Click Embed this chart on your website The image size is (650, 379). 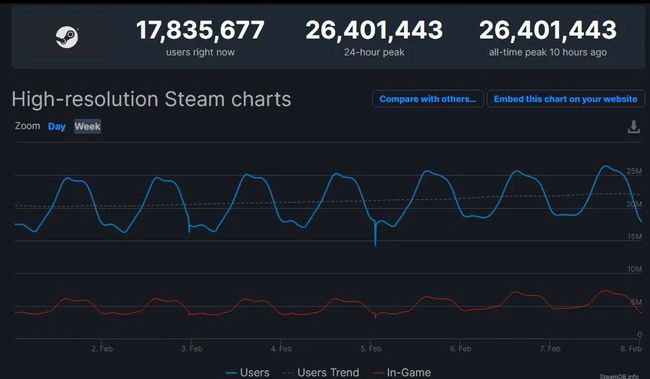(x=565, y=99)
